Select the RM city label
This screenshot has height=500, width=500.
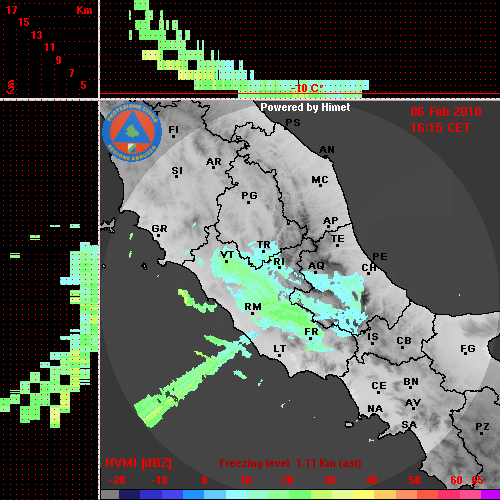click(x=253, y=307)
